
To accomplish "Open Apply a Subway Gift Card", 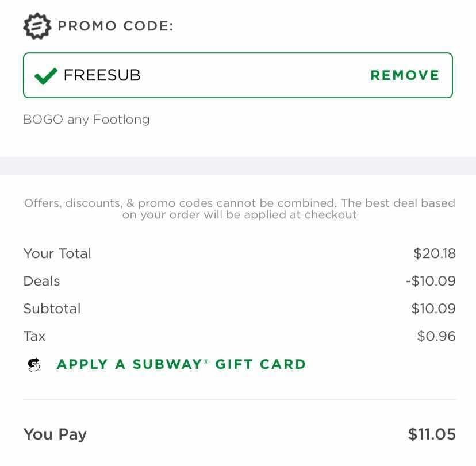I will [x=181, y=364].
